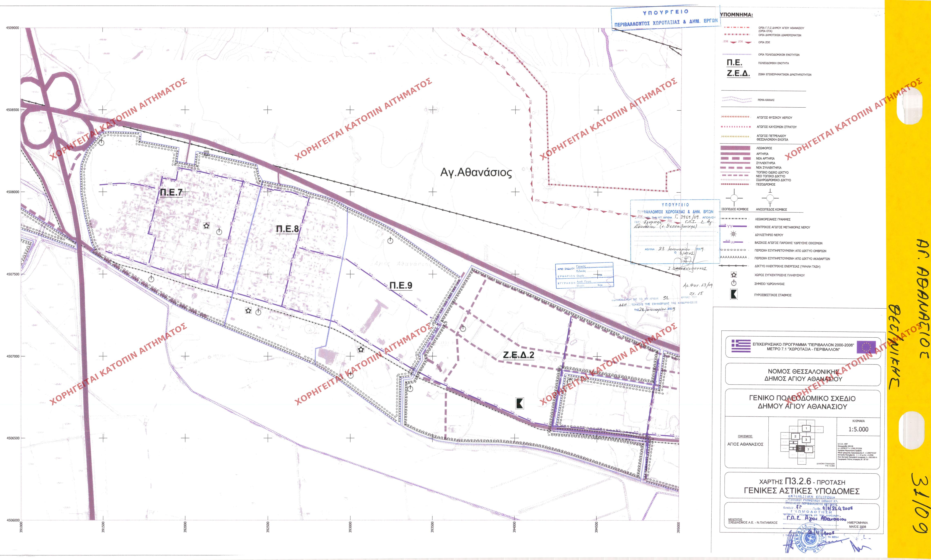Click sheet 1 in the sheet index diagram
Image resolution: width=931 pixels, height=560 pixels.
(806, 428)
